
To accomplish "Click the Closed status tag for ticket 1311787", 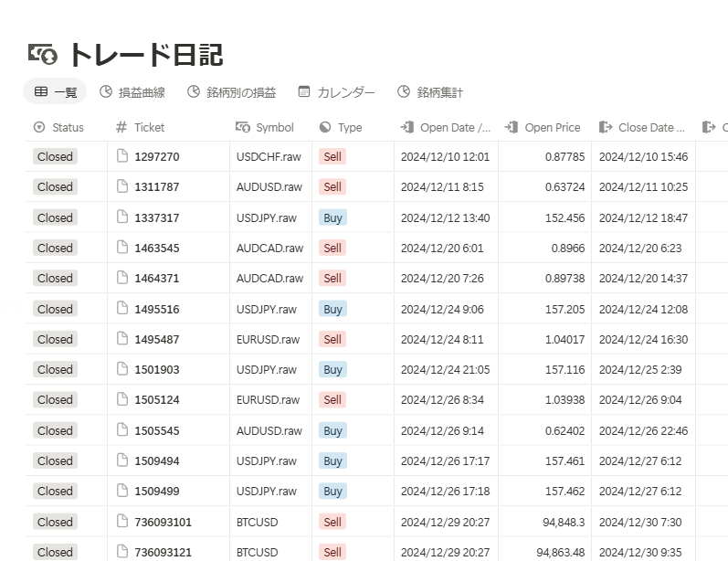I will 55,187.
